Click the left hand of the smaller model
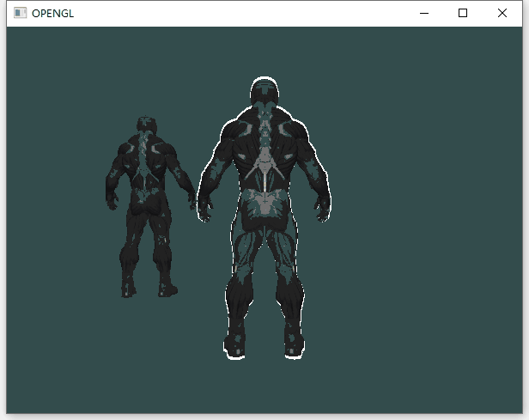529x420 pixels. [112, 201]
